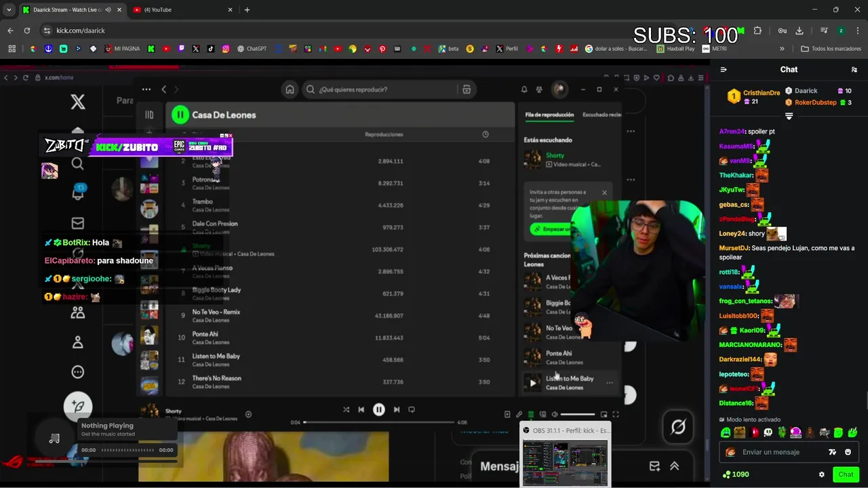Open chat text formatting icon
This screenshot has height=488, width=868.
[832, 452]
